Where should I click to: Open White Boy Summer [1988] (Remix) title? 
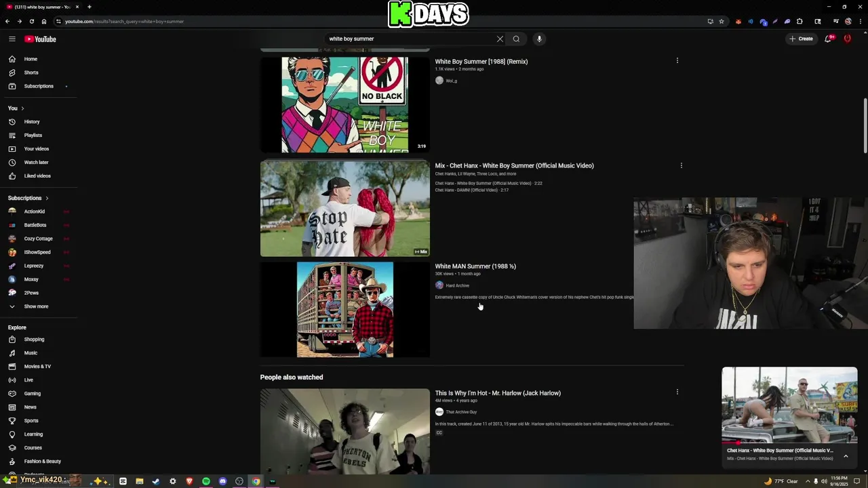click(481, 62)
